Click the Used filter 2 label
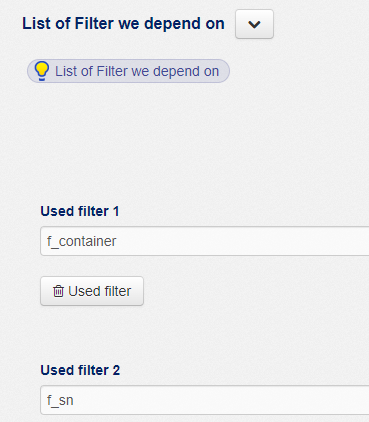The width and height of the screenshot is (369, 422). coord(80,370)
